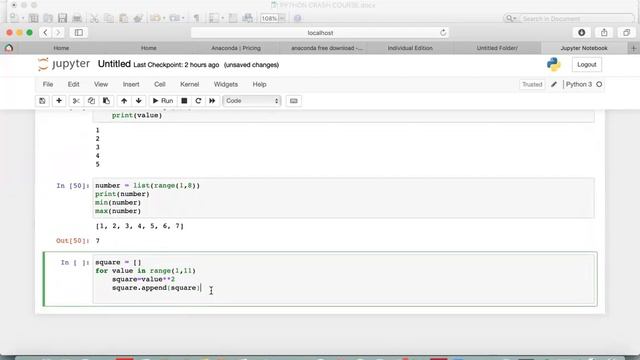The height and width of the screenshot is (360, 640).
Task: Cut selected cells with the scissors icon
Action: click(76, 101)
